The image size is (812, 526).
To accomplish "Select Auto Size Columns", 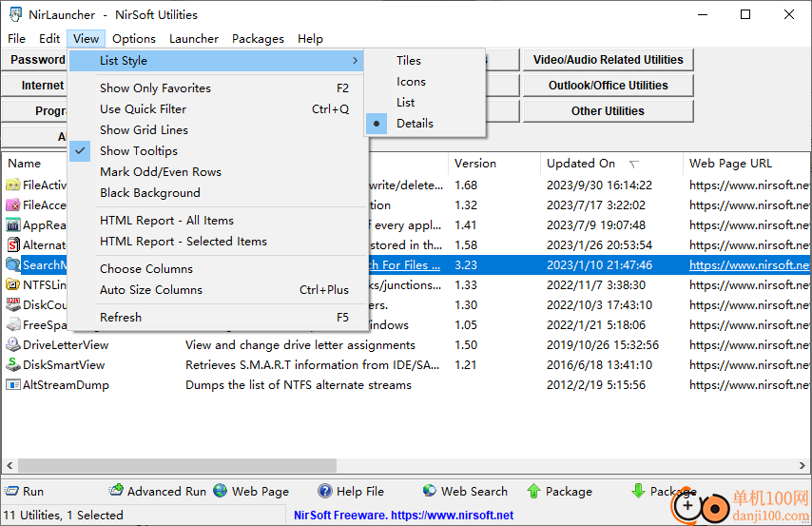I will point(217,290).
